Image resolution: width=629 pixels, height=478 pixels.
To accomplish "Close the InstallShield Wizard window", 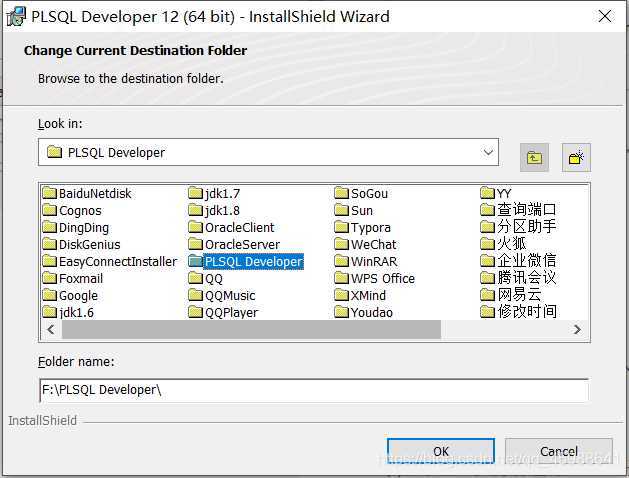I will [x=605, y=16].
